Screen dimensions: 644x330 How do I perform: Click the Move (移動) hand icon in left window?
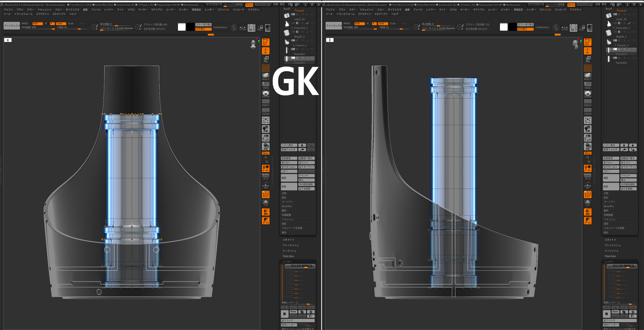click(x=265, y=129)
